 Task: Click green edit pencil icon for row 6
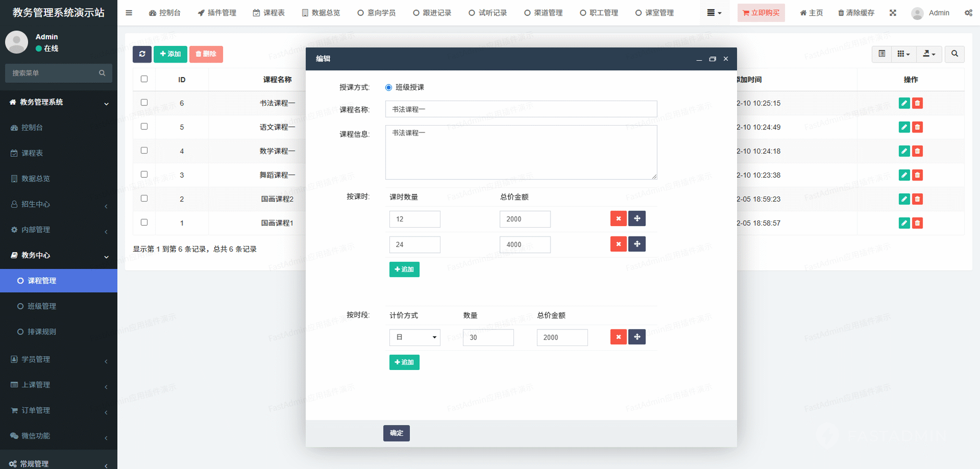click(904, 103)
